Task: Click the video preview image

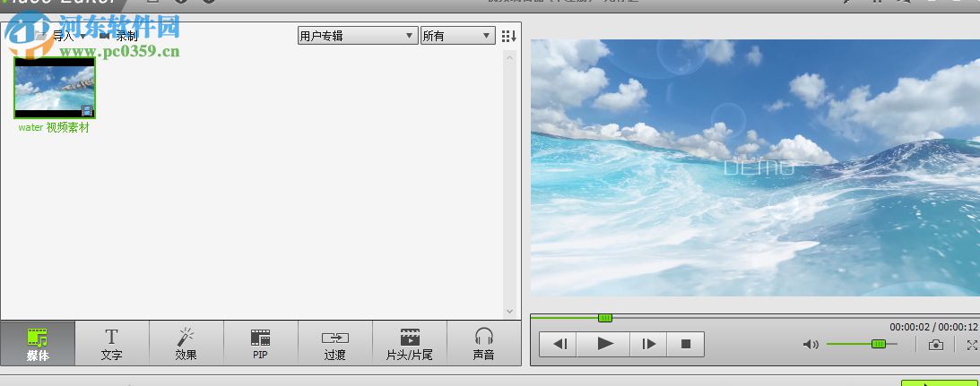Action: (755, 167)
